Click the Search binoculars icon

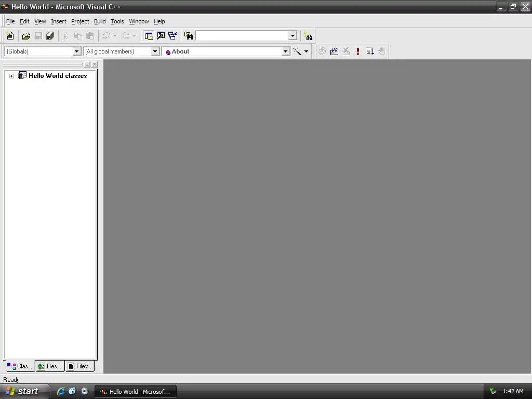(x=308, y=36)
